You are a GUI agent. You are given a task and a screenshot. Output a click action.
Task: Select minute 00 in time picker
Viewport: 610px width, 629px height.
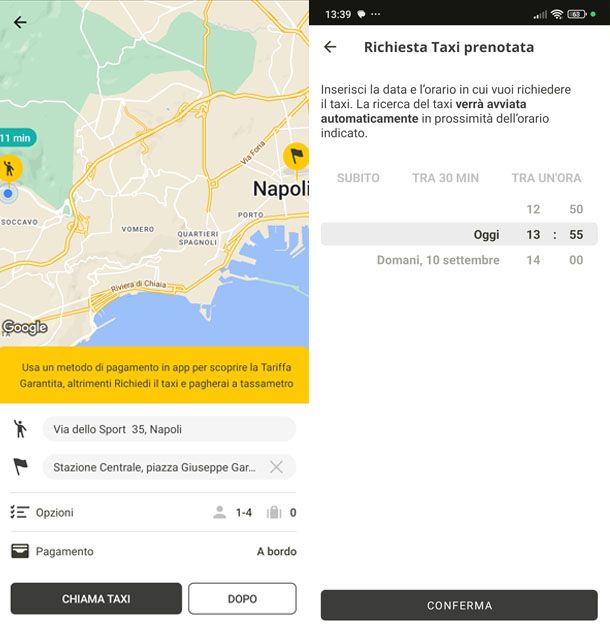[x=576, y=260]
